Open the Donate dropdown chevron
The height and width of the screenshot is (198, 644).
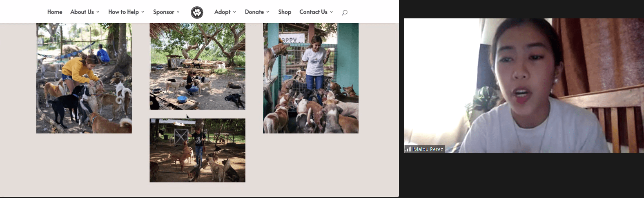click(268, 12)
